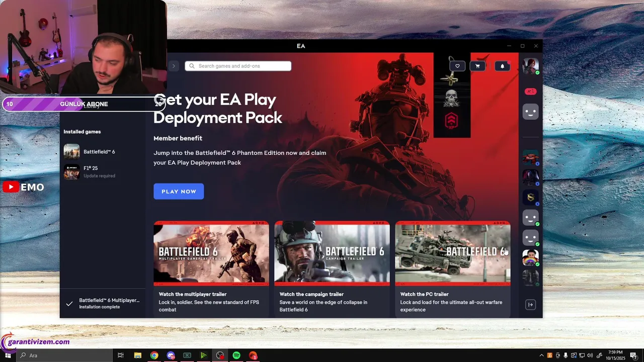Open Task View on the taskbar

(121, 355)
